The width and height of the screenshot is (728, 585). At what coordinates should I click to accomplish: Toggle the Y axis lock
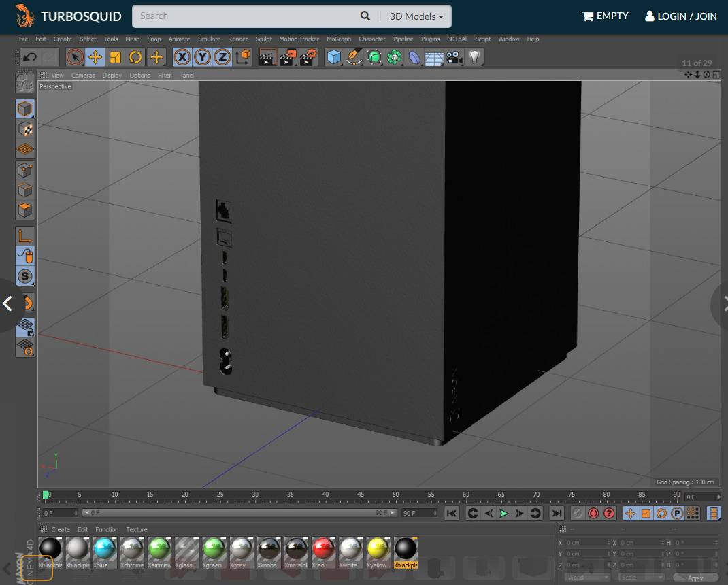[202, 57]
